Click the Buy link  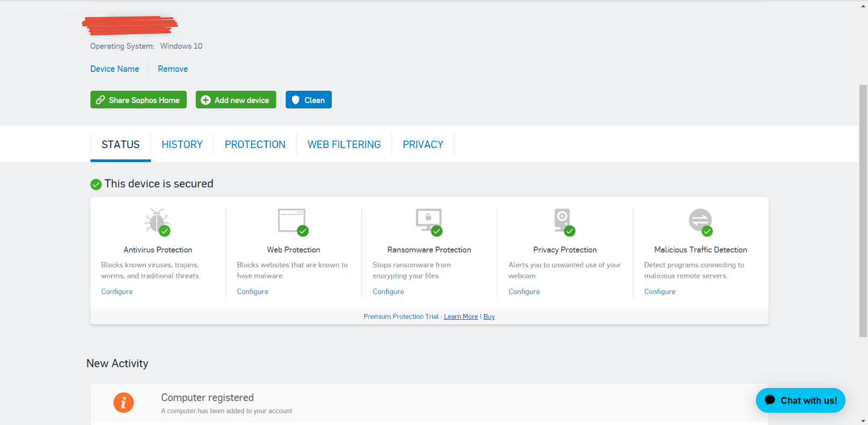click(x=489, y=317)
